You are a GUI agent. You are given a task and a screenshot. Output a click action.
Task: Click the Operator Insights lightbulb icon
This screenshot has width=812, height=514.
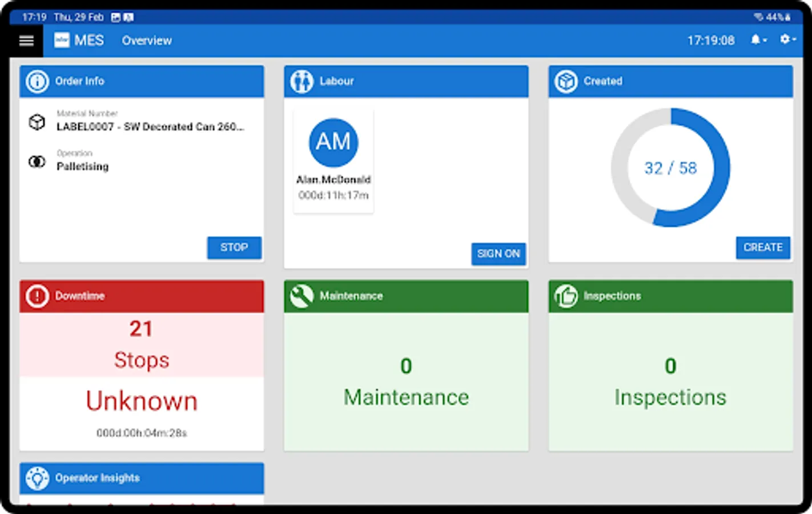pos(38,478)
